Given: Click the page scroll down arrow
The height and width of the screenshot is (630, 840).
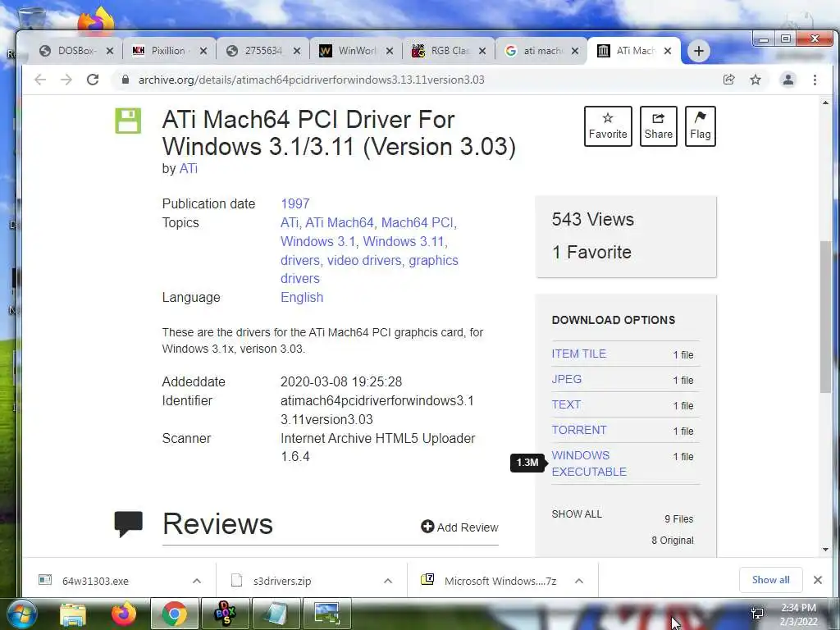Looking at the screenshot, I should [825, 549].
